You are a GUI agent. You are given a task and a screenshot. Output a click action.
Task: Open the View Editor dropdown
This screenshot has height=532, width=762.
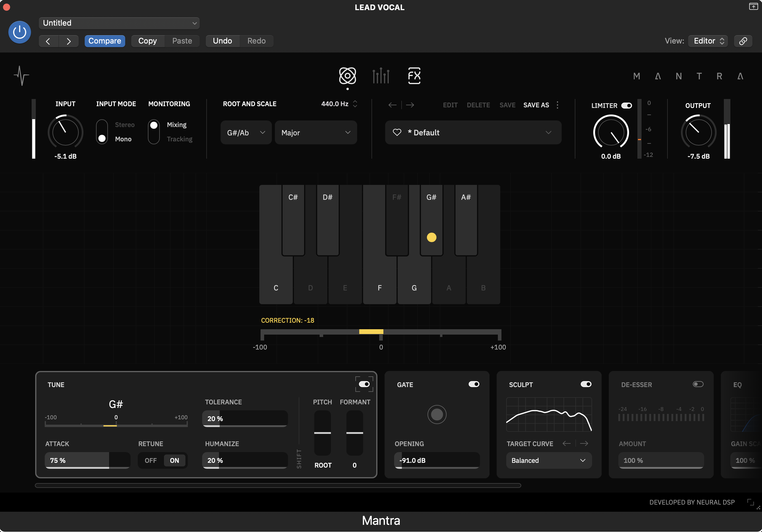click(708, 41)
